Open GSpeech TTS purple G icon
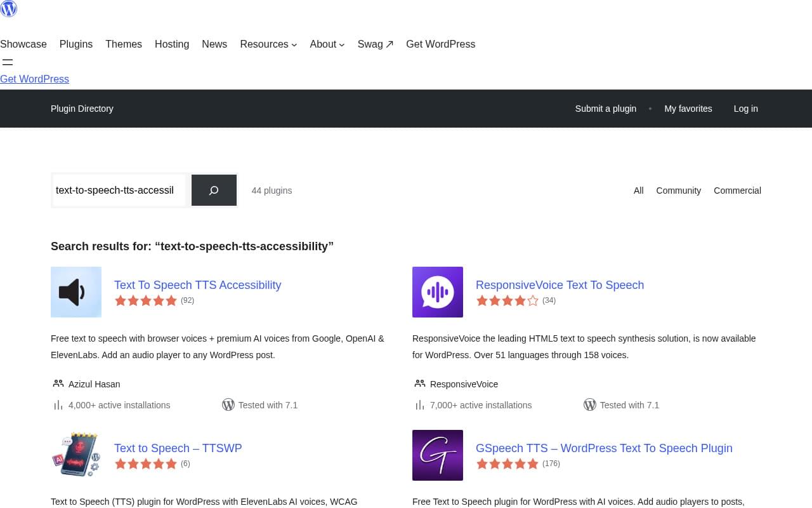812x508 pixels. click(438, 455)
